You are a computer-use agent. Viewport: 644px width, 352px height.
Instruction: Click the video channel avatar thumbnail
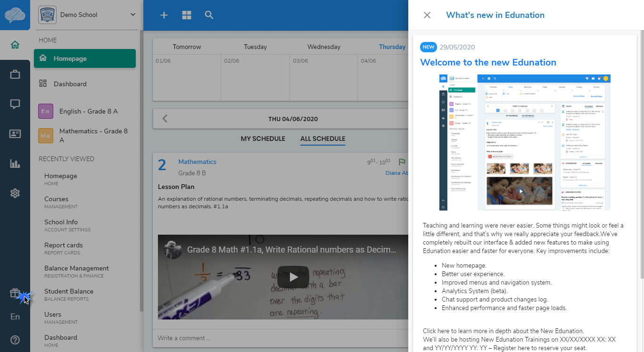pyautogui.click(x=173, y=249)
